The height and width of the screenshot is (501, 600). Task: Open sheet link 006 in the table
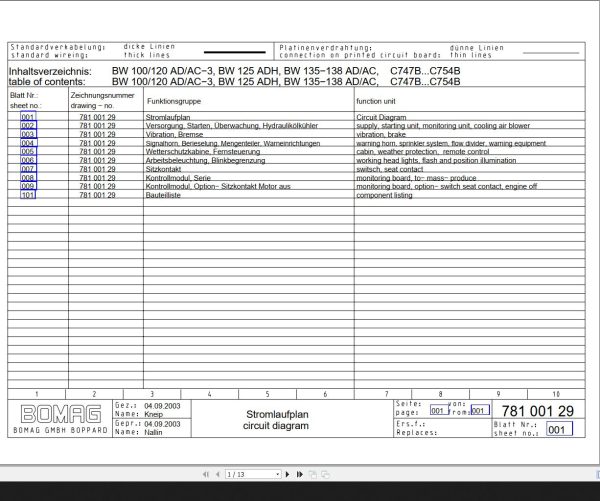click(x=28, y=160)
